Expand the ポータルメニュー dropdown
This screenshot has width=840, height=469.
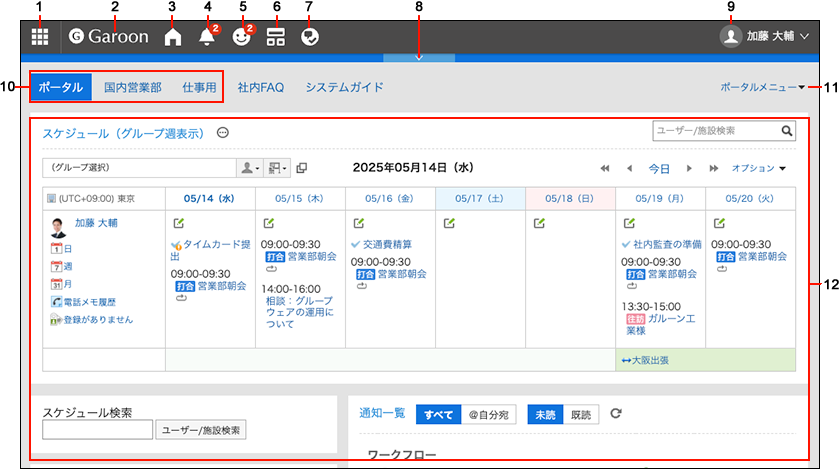763,87
